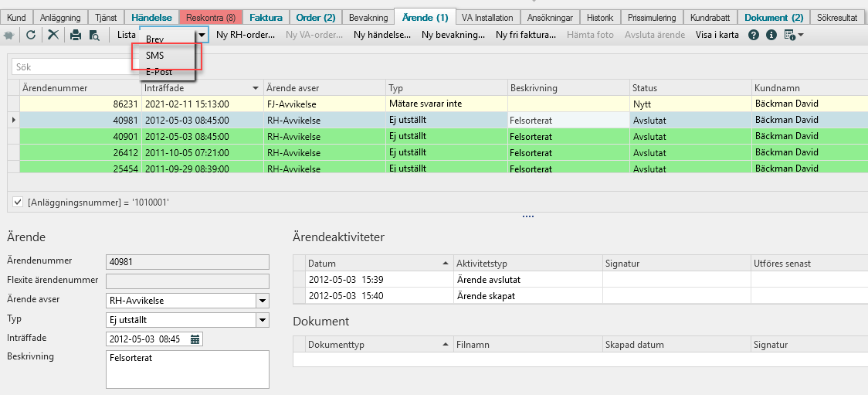
Task: Switch to the Ansökningar tab
Action: (551, 18)
